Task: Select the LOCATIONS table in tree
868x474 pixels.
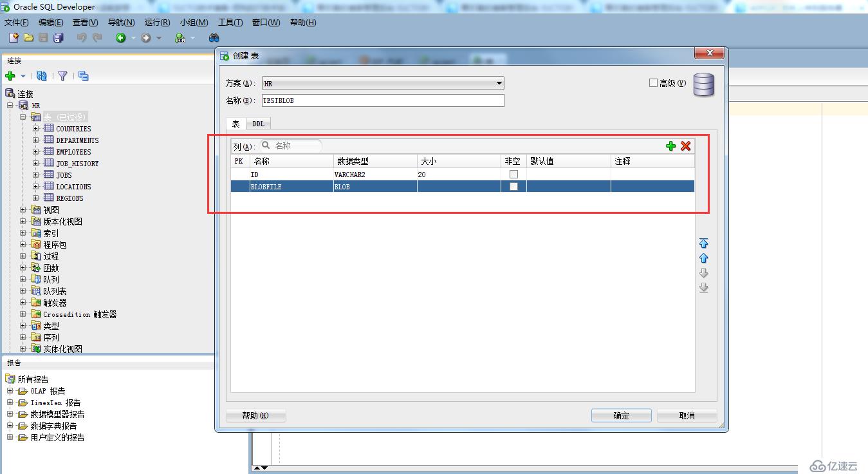Action: [x=73, y=187]
